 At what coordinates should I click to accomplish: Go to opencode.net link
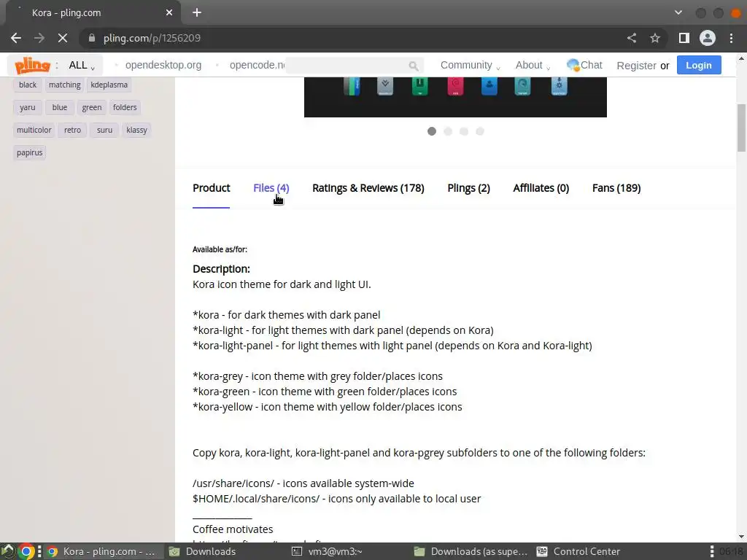[258, 65]
